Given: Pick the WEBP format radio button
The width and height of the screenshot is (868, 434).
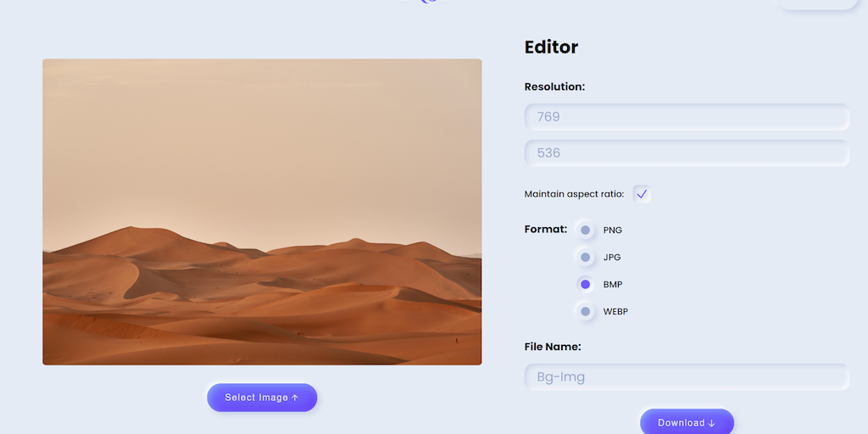Looking at the screenshot, I should (585, 311).
